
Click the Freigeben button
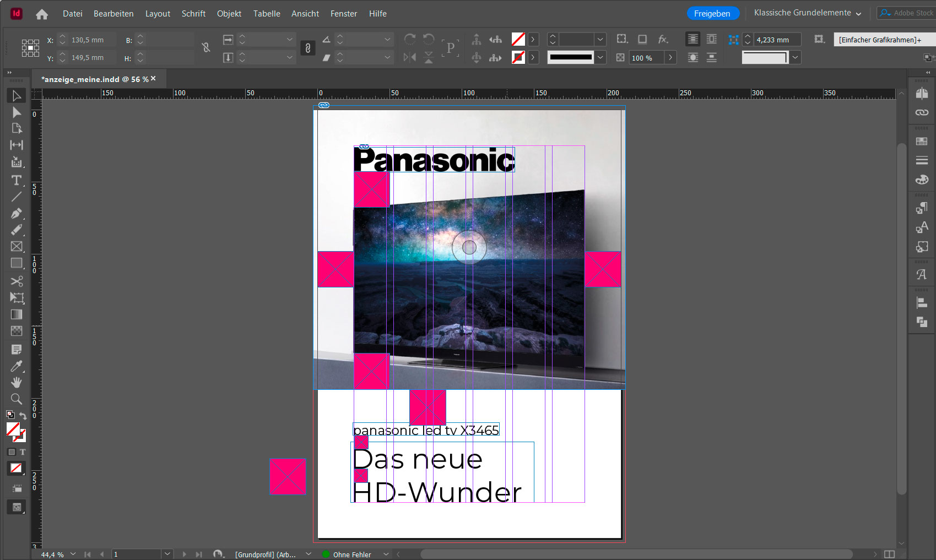[712, 13]
